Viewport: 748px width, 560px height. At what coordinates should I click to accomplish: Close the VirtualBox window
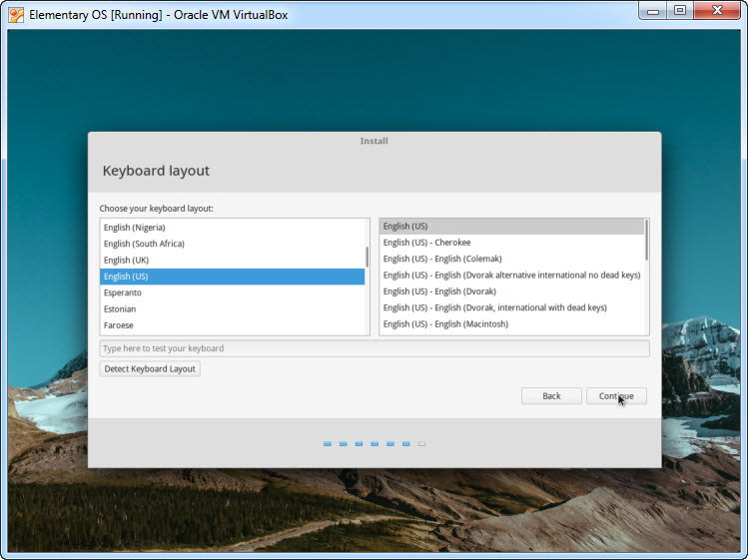tap(717, 11)
